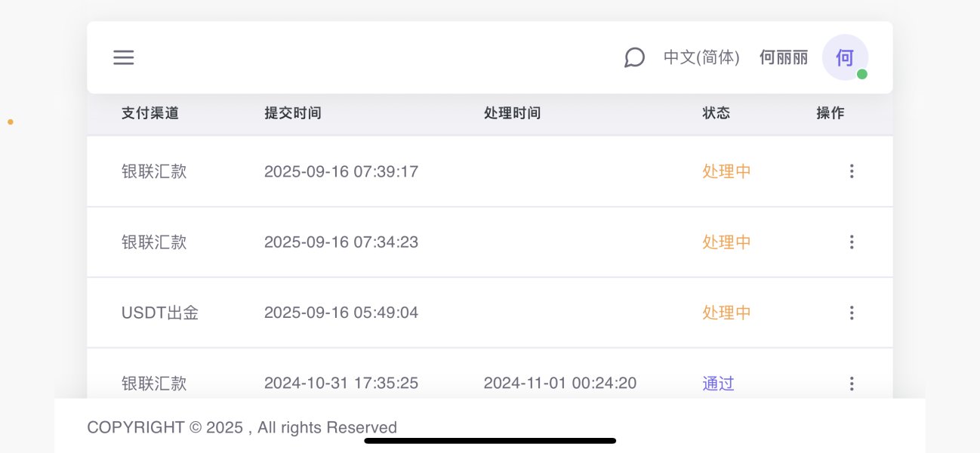980x453 pixels.
Task: Click 处理中 status for 07:39:17 entry
Action: coord(726,171)
